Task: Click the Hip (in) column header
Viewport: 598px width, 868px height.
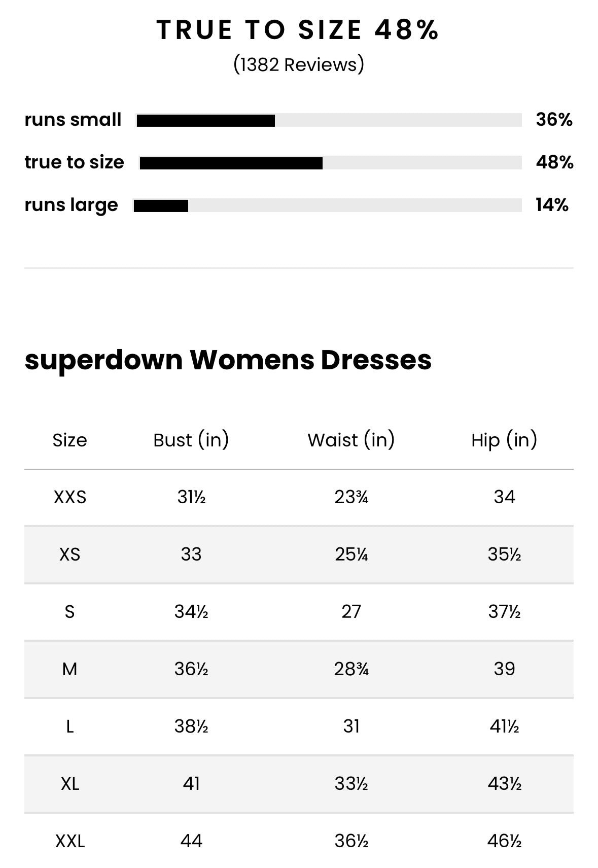Action: 504,440
